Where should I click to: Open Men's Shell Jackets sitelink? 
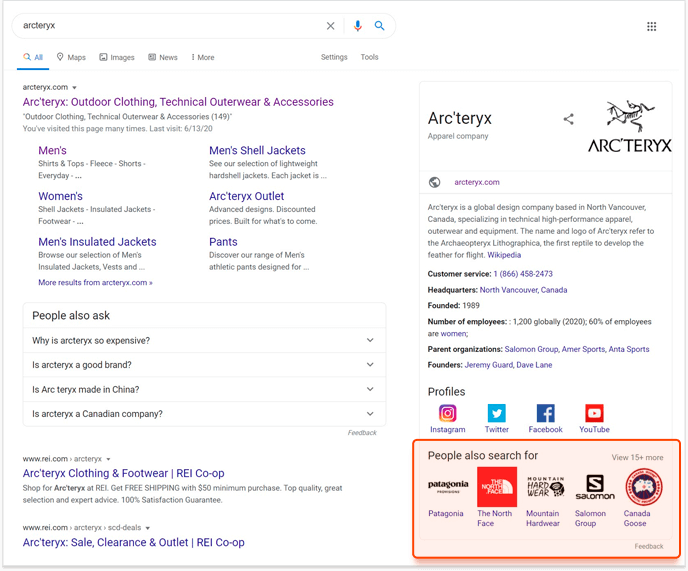[257, 151]
